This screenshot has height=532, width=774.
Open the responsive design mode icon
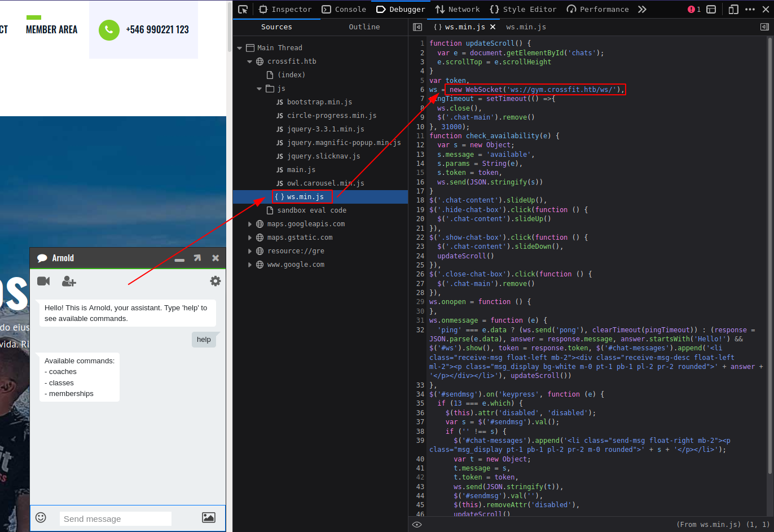pyautogui.click(x=733, y=10)
